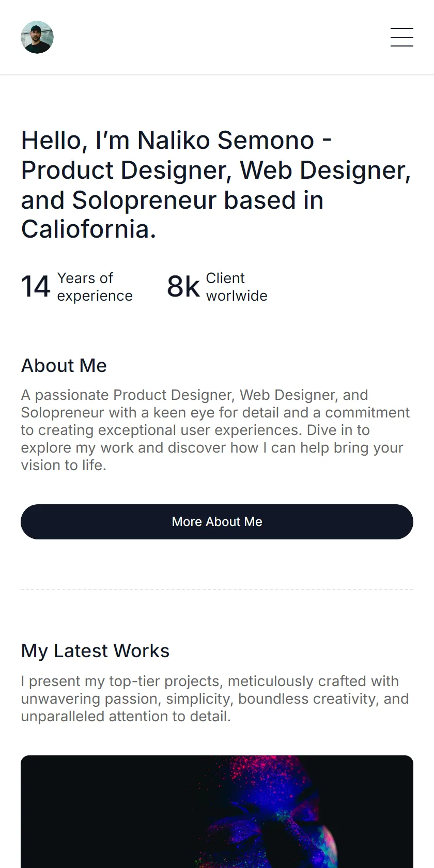Click the More About Me button

point(217,522)
